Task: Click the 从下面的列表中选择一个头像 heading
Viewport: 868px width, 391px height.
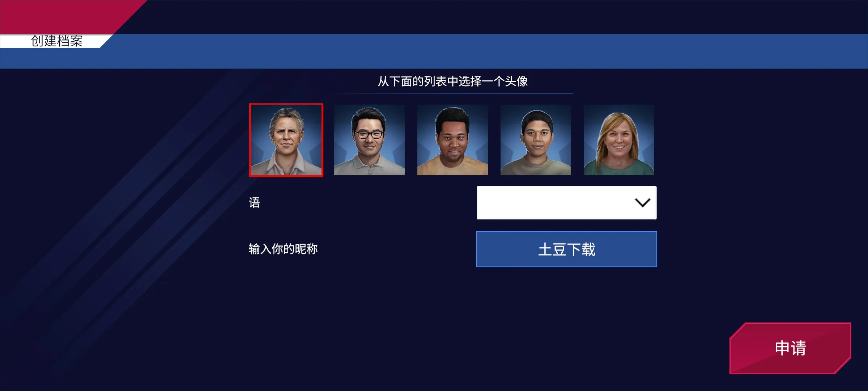Action: pos(453,81)
